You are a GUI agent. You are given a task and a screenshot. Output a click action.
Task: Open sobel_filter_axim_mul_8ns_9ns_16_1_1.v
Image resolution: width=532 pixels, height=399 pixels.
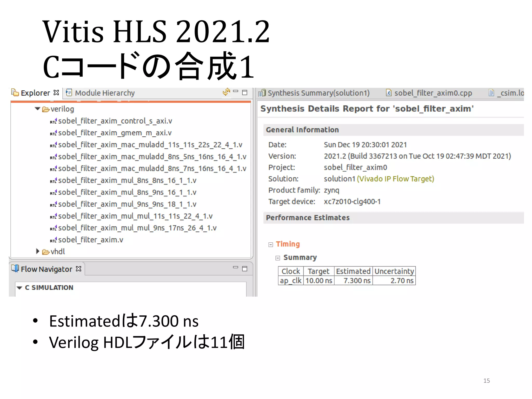(127, 192)
